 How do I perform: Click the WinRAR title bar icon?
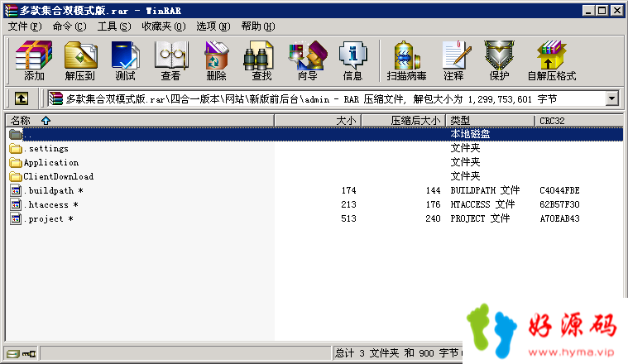(x=12, y=11)
